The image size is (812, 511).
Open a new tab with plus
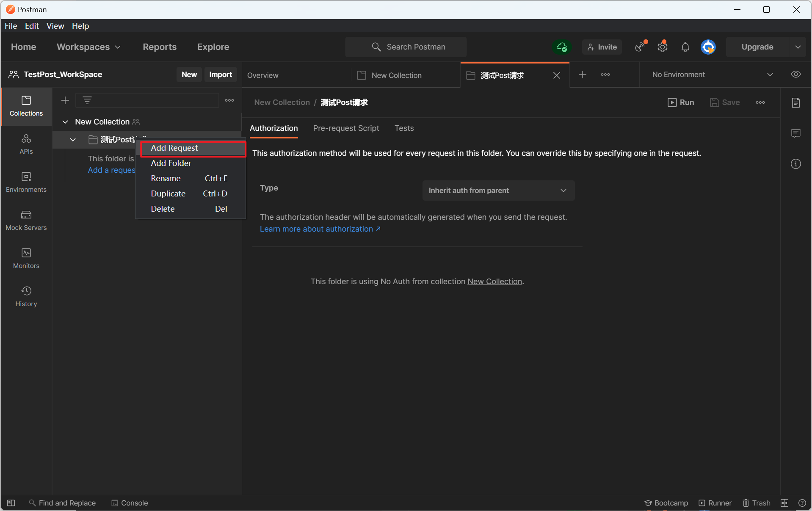click(583, 75)
